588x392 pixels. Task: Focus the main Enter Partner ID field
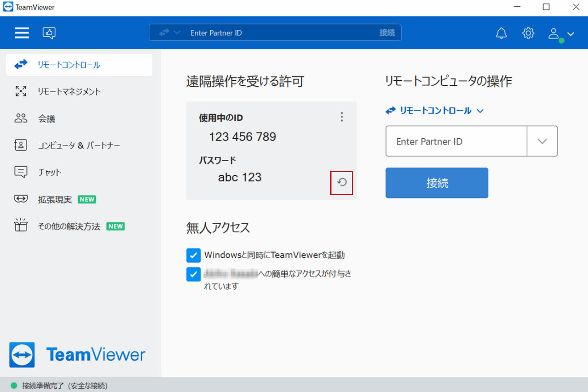456,141
